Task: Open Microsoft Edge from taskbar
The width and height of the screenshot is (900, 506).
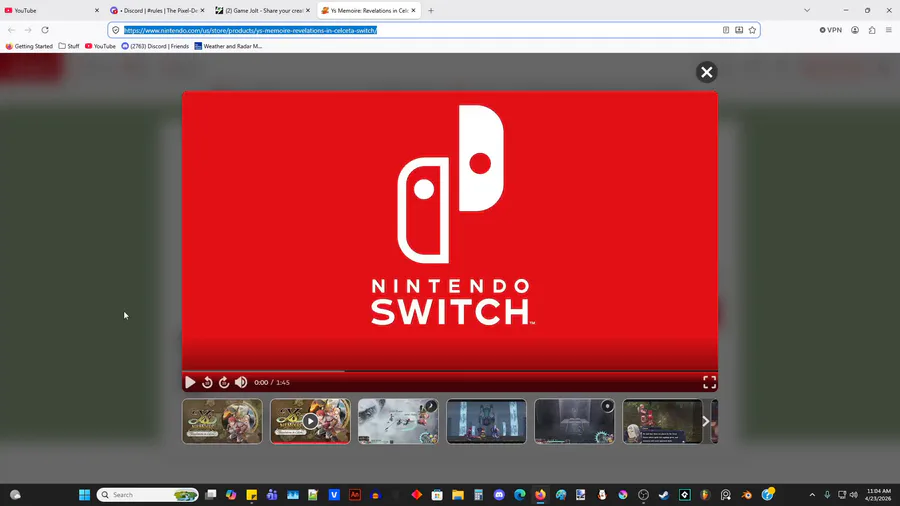Action: pyautogui.click(x=519, y=495)
